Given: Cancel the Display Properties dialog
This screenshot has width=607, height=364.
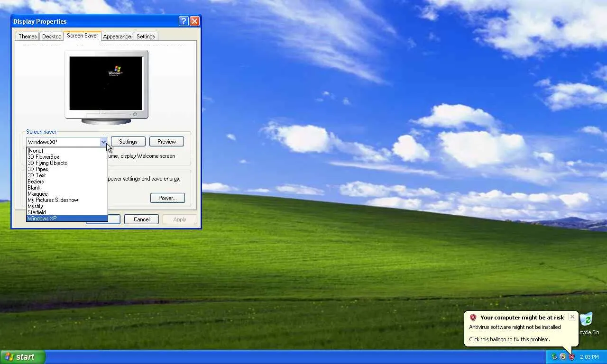Looking at the screenshot, I should [141, 219].
